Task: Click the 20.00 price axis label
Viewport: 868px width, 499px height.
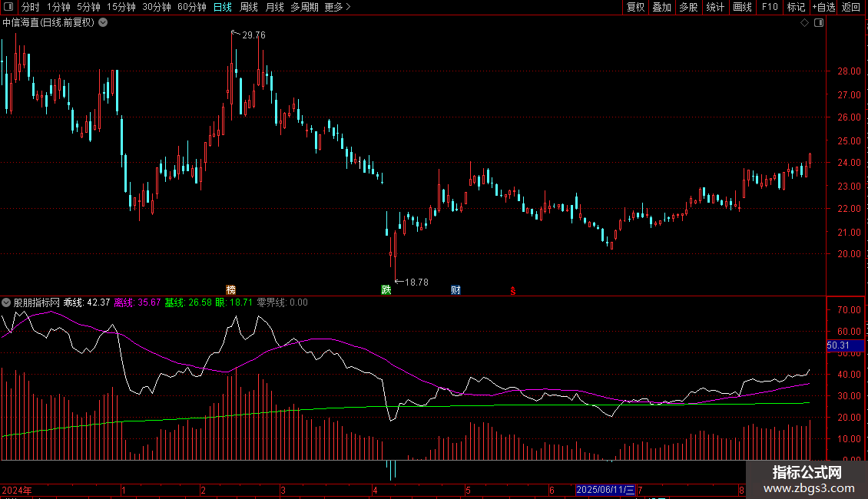Action: 849,254
